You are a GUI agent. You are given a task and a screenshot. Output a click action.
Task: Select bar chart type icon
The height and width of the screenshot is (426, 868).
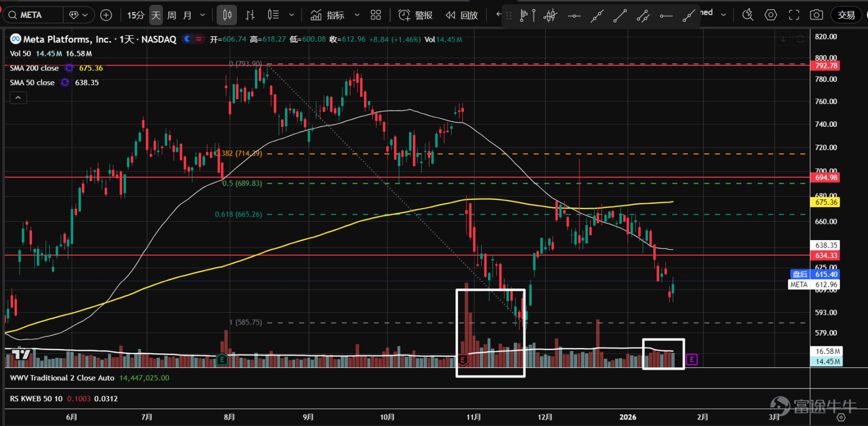250,15
